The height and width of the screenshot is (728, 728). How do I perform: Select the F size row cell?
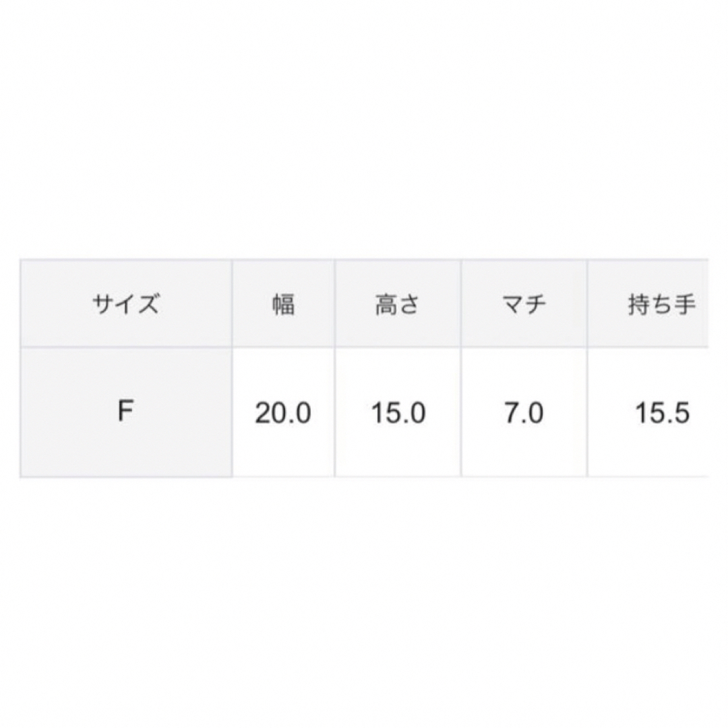(126, 413)
